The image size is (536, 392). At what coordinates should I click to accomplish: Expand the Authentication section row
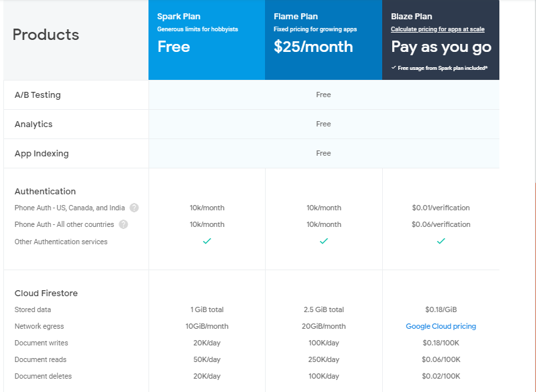pos(45,191)
